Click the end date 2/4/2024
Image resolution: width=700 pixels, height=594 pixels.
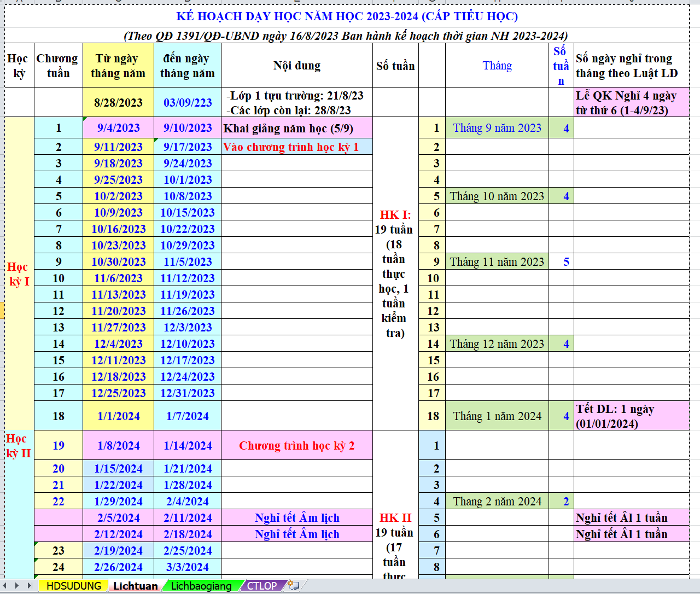[x=188, y=501]
